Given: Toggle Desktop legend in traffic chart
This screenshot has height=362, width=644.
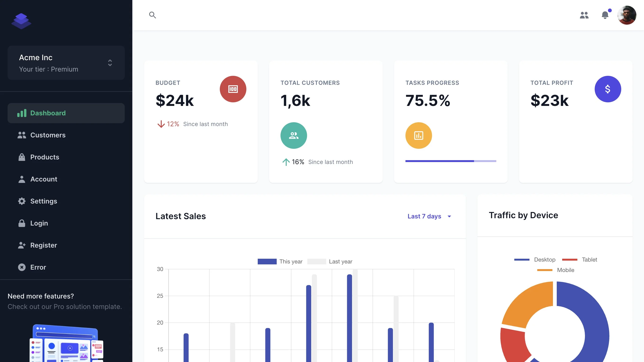Looking at the screenshot, I should tap(534, 260).
